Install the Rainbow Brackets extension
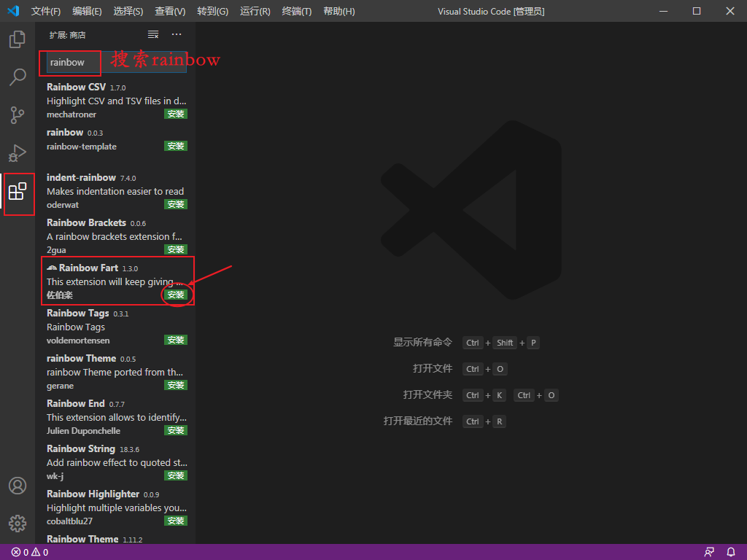Screen dimensions: 747x560 point(176,249)
